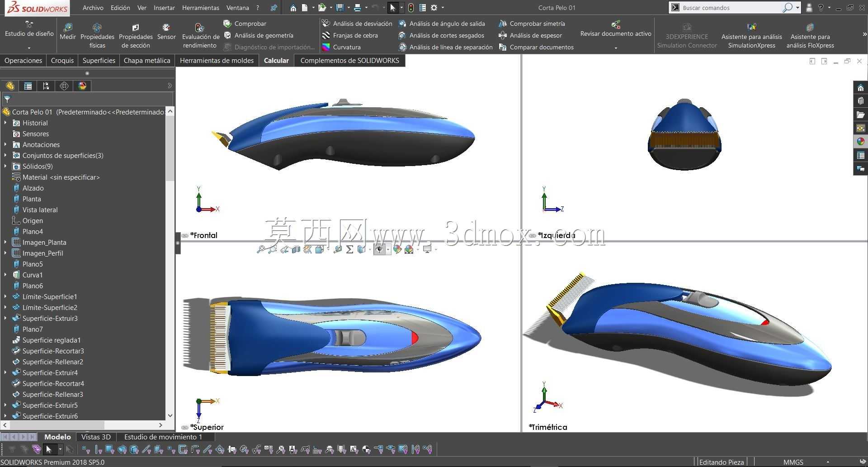The width and height of the screenshot is (868, 467).
Task: Create a new document icon
Action: [x=305, y=8]
